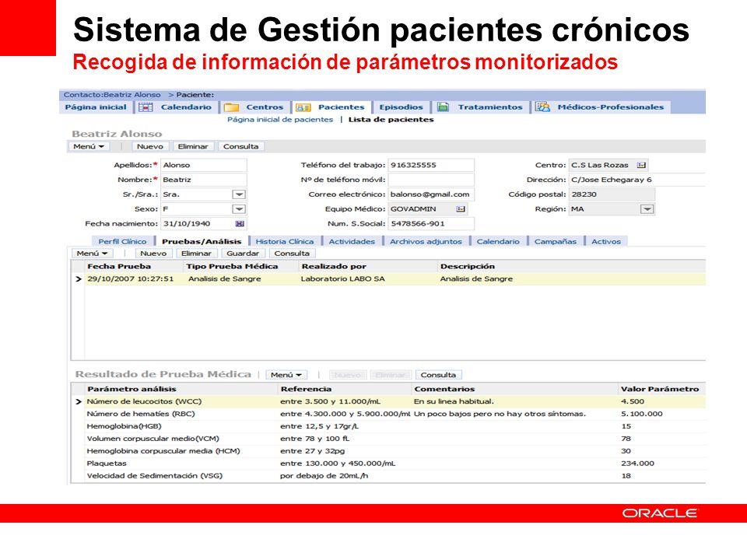747x560 pixels.
Task: Open the Beatriz Alonso Menú dropdown
Action: coord(89,147)
